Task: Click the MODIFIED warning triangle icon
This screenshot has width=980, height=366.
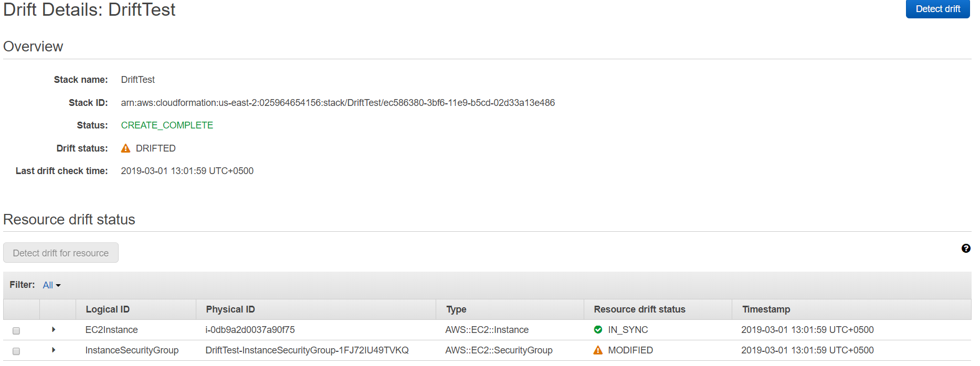Action: 598,350
